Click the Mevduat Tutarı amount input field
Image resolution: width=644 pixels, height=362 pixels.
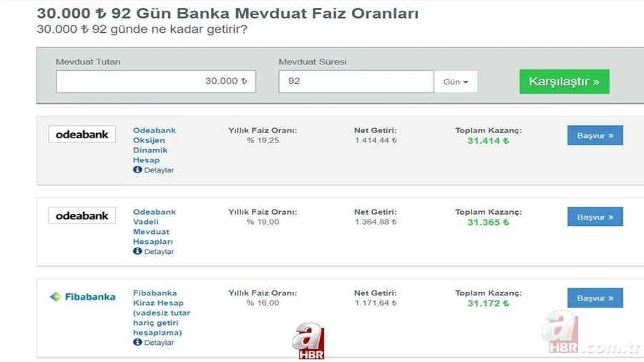point(156,82)
